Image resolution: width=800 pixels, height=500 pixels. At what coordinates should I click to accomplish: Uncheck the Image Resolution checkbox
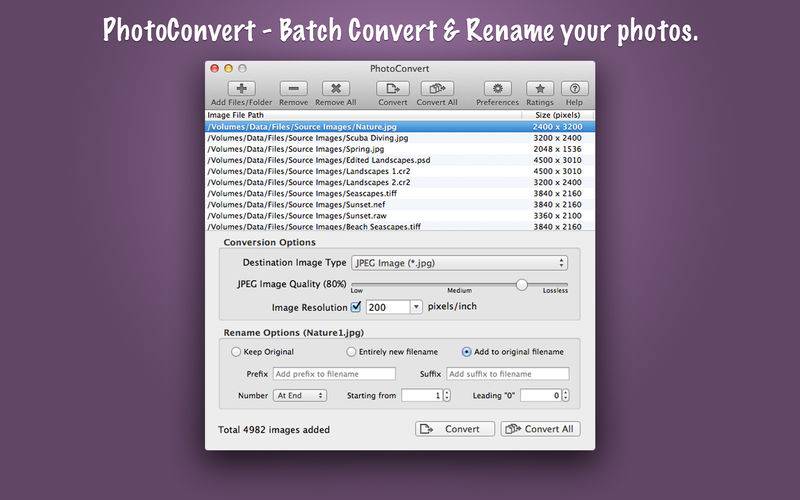356,307
